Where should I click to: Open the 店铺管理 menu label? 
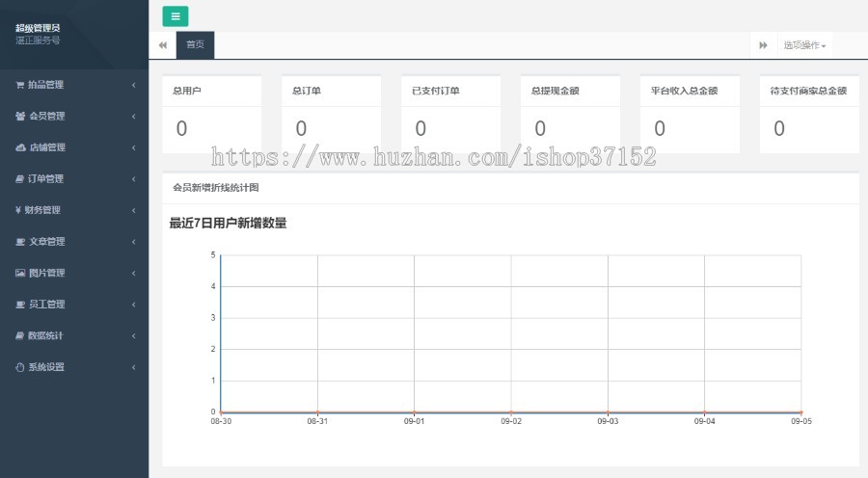[x=47, y=147]
